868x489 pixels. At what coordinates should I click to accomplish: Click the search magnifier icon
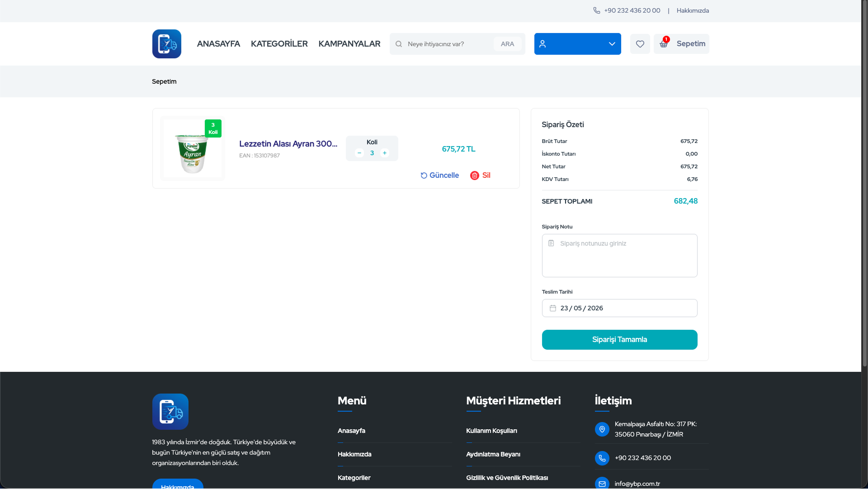point(399,44)
